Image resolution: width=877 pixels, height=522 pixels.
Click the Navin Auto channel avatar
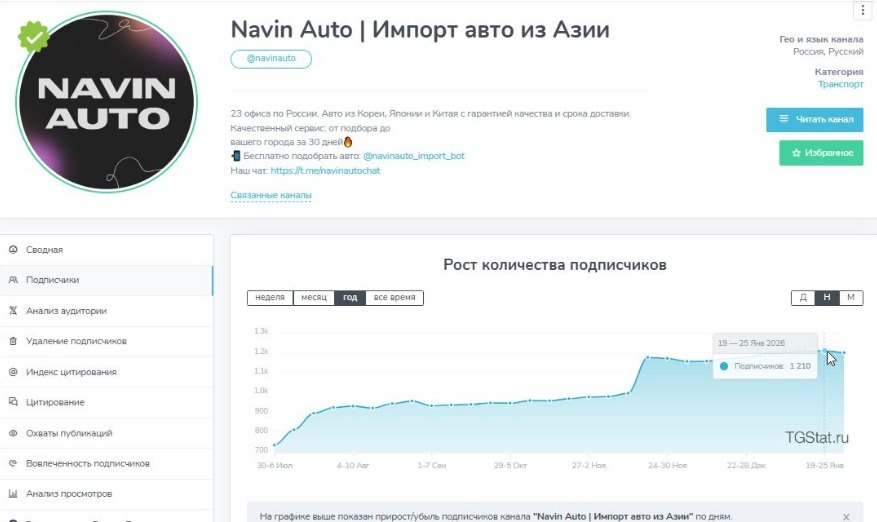pos(106,102)
